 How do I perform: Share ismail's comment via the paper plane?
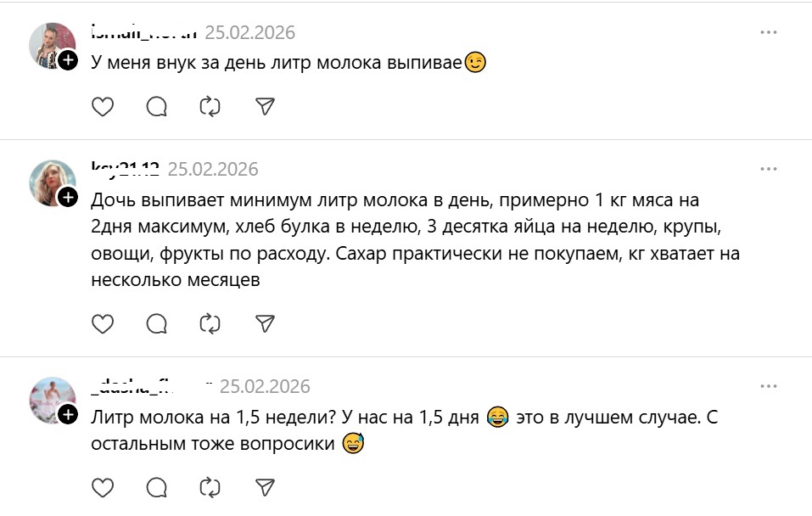pos(266,108)
